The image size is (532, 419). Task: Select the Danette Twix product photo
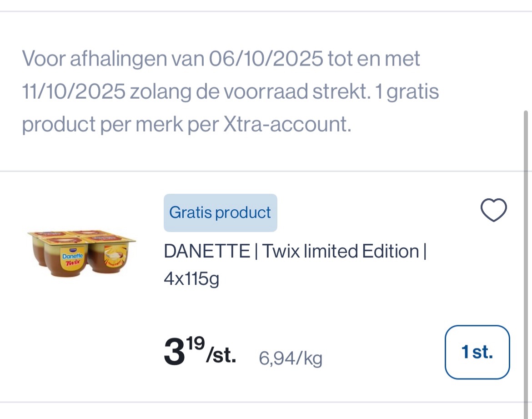(x=82, y=253)
